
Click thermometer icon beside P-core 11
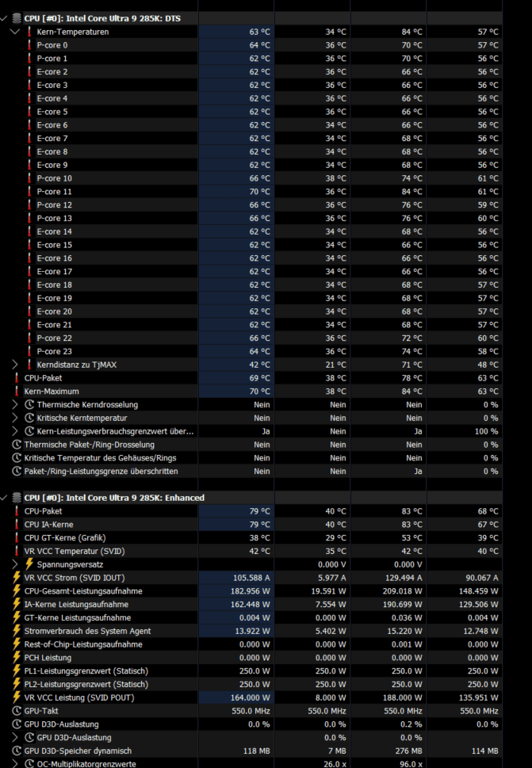29,192
